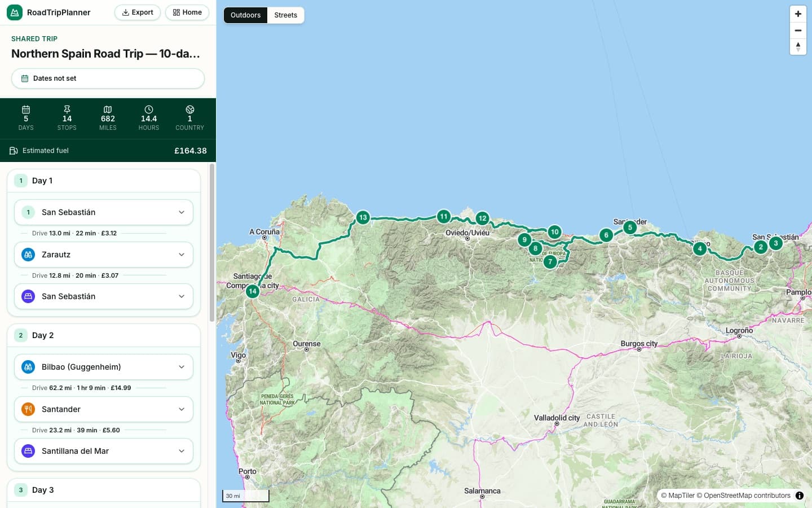
Task: Select map marker 12
Action: 482,218
